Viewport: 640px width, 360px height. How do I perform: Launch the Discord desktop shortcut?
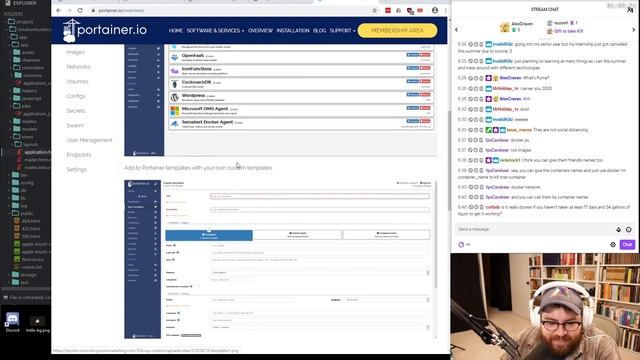(x=12, y=322)
